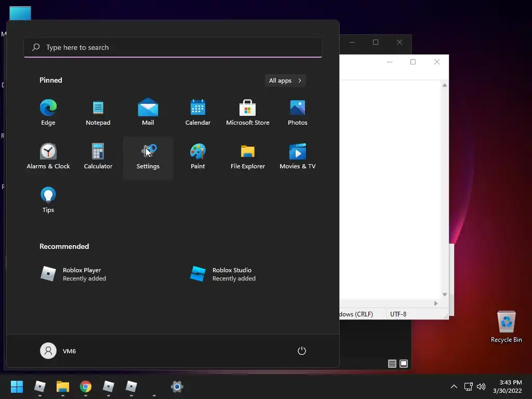Close the dark back window
Screen dimensions: 532x399
coord(400,42)
